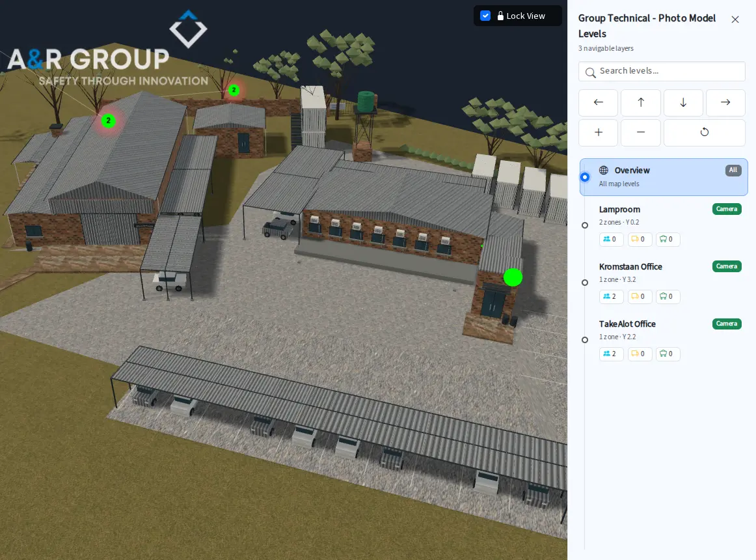756x560 pixels.
Task: Click the Search levels input field
Action: tap(662, 72)
